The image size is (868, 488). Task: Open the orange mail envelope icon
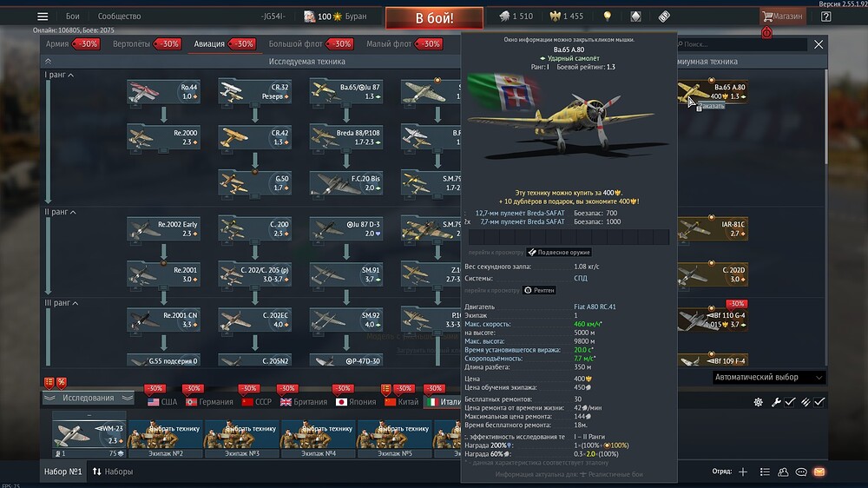pyautogui.click(x=819, y=472)
